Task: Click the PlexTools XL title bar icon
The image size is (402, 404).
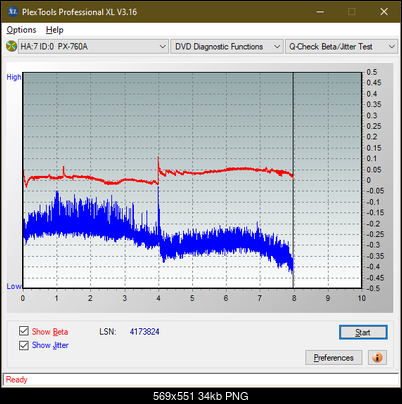Action: [12, 12]
